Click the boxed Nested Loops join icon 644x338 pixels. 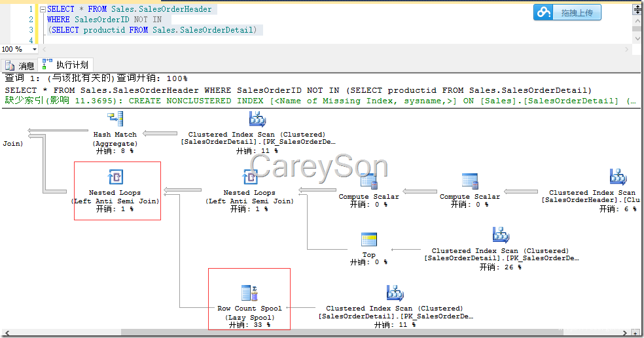(115, 177)
